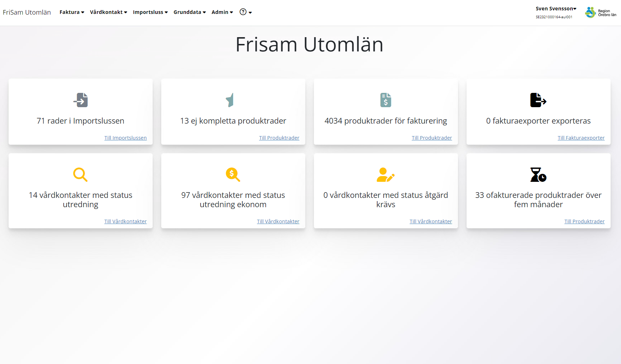Click the FriSam Utomlän brand title
Image resolution: width=621 pixels, height=364 pixels.
[x=27, y=12]
